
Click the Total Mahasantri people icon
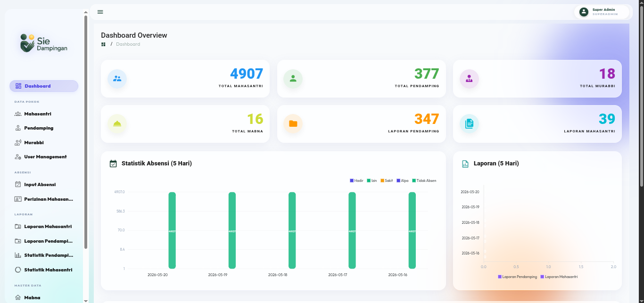tap(117, 79)
